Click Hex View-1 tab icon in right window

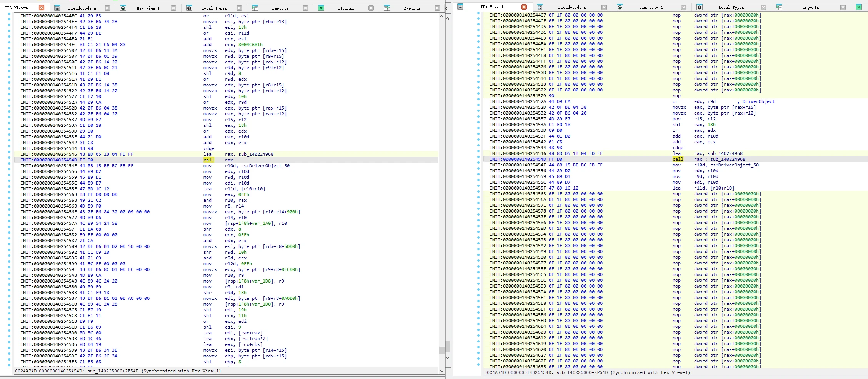pyautogui.click(x=620, y=7)
